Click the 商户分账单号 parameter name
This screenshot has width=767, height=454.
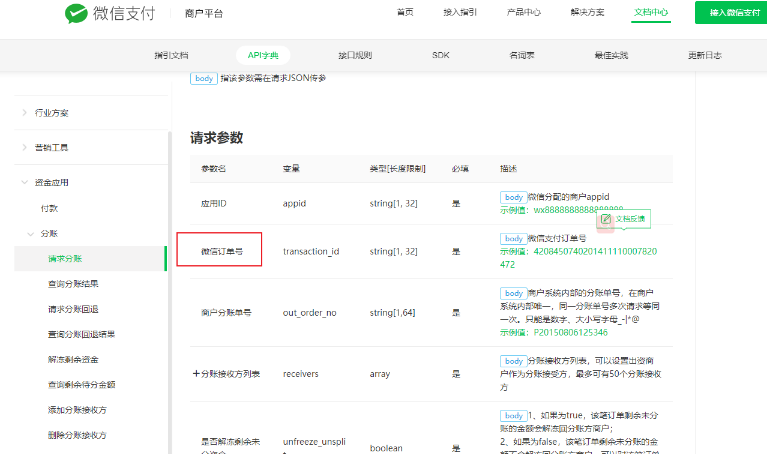pos(226,313)
